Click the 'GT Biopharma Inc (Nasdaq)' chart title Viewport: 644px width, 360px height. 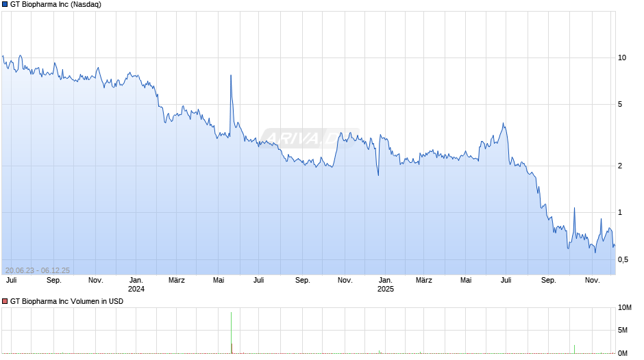point(55,5)
